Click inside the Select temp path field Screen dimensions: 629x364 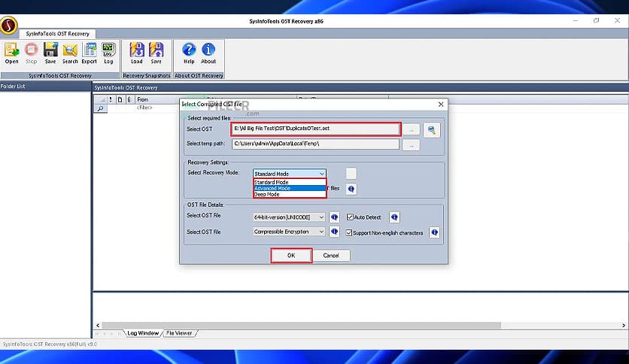[x=315, y=144]
